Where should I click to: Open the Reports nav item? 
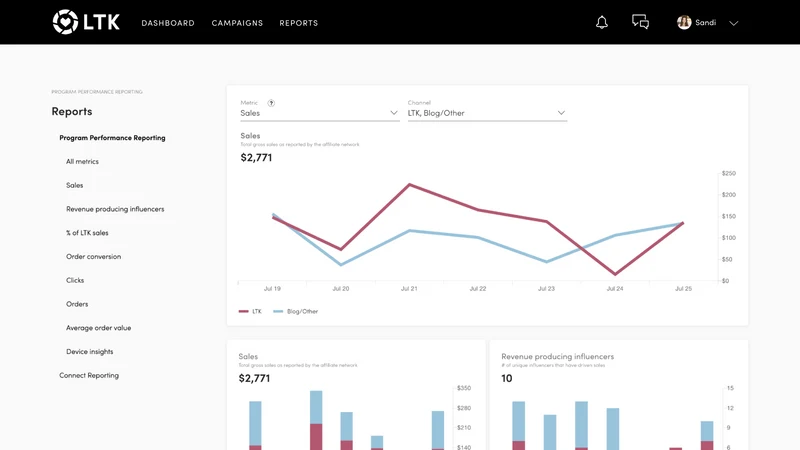coord(298,23)
